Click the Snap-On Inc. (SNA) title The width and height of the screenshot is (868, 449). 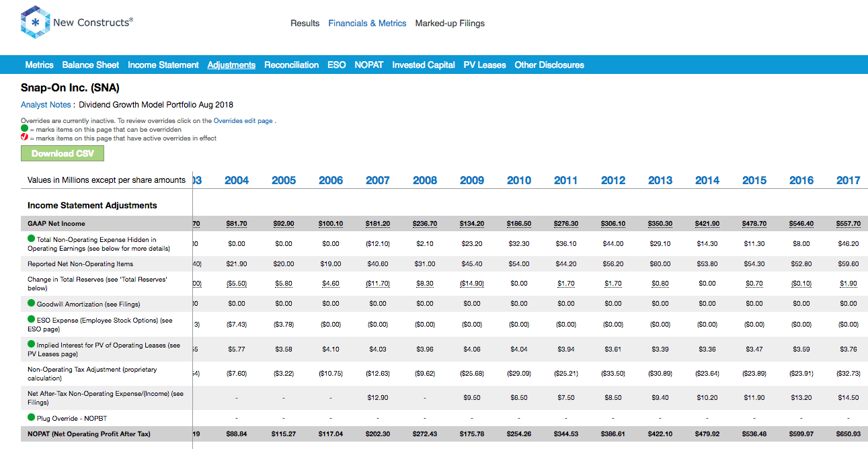click(70, 88)
